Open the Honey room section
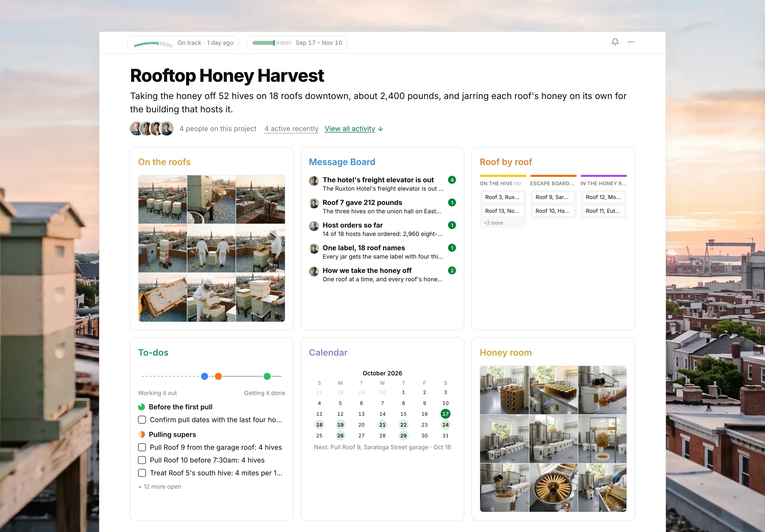 coord(505,353)
